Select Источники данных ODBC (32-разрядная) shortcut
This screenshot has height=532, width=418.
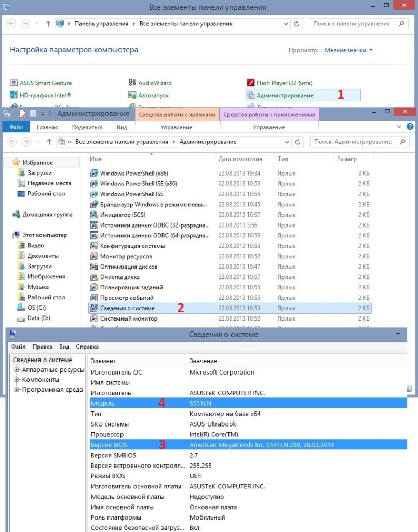(231, 225)
